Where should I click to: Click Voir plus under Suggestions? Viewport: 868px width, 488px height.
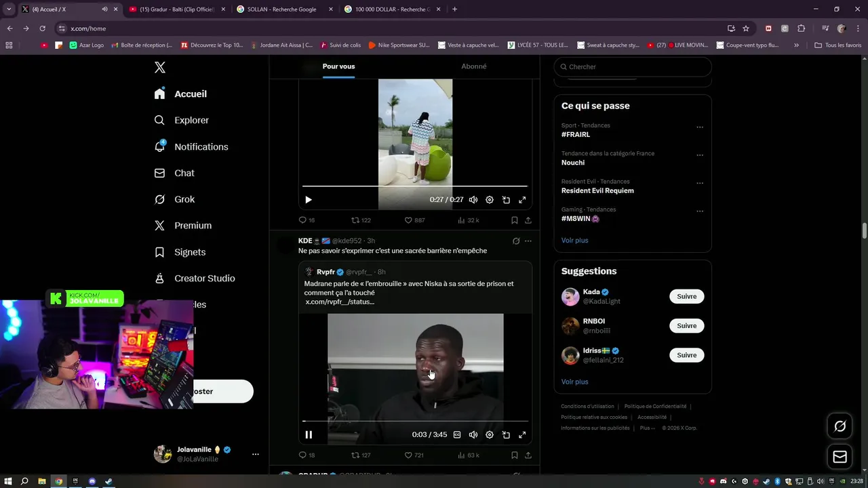(x=574, y=382)
